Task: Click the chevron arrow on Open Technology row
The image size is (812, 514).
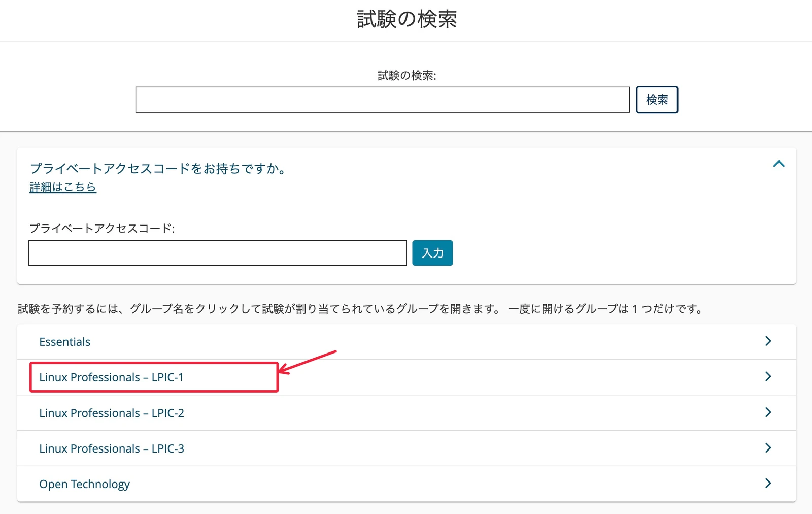Action: pos(768,483)
